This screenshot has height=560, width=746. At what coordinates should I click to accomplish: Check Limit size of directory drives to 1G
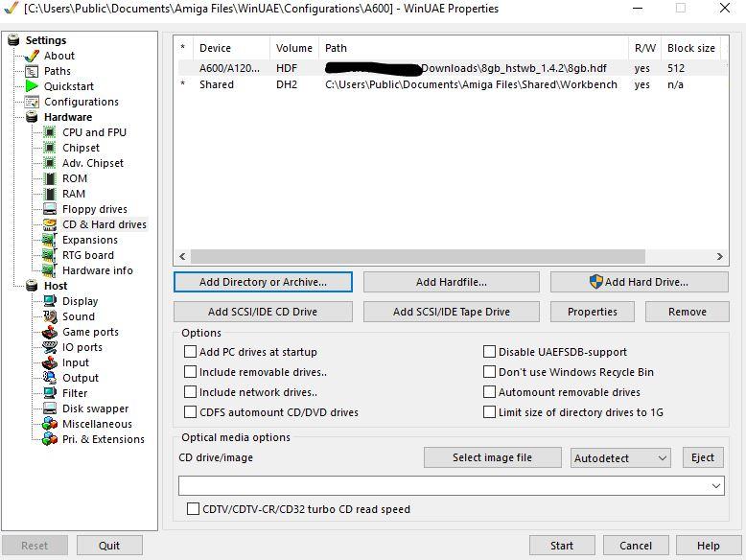(489, 412)
